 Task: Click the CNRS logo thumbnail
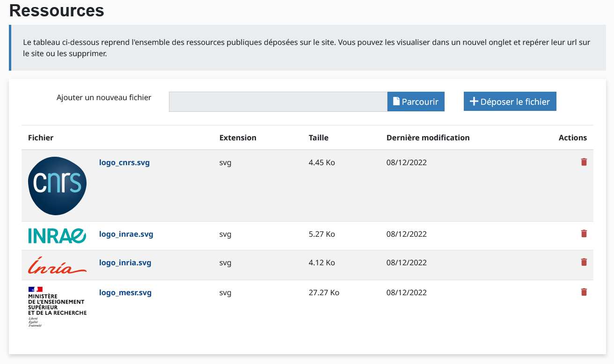57,186
